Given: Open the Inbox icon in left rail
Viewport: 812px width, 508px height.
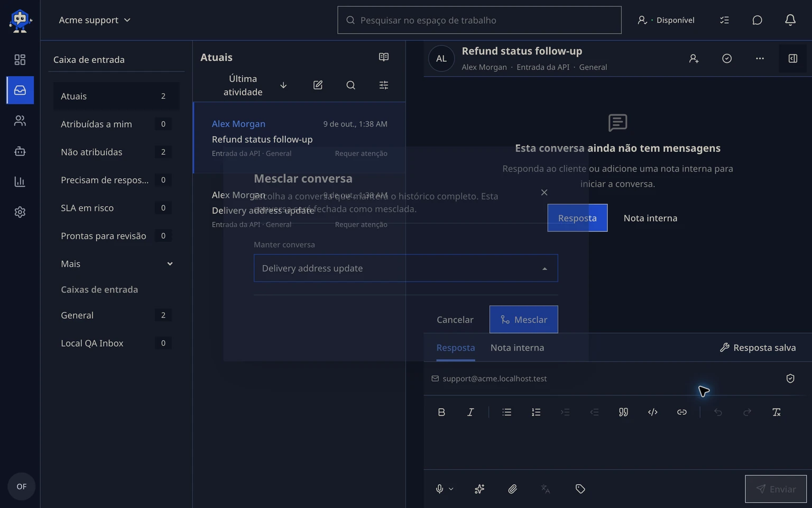Looking at the screenshot, I should click(20, 90).
